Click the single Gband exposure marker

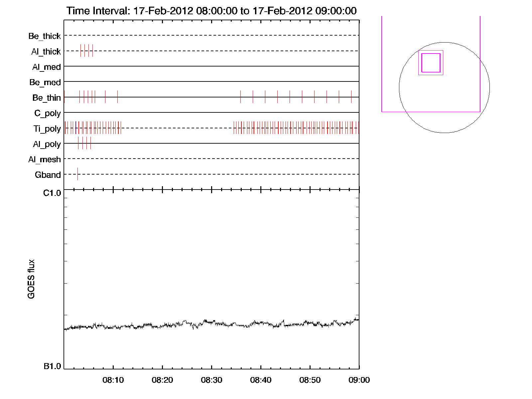[x=77, y=174]
